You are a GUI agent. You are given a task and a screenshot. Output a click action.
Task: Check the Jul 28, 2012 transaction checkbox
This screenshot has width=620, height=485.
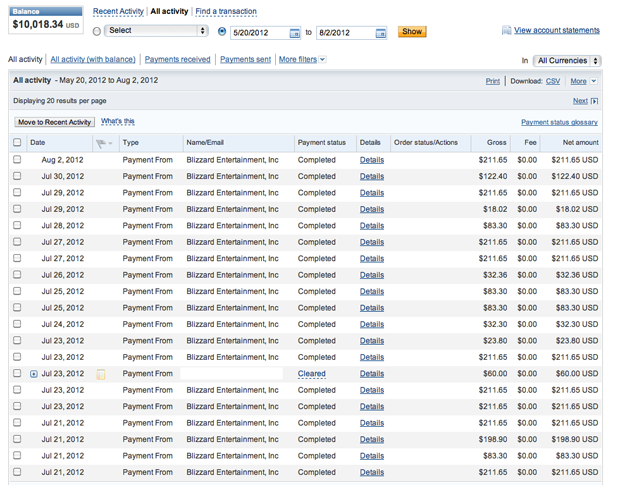[x=17, y=225]
